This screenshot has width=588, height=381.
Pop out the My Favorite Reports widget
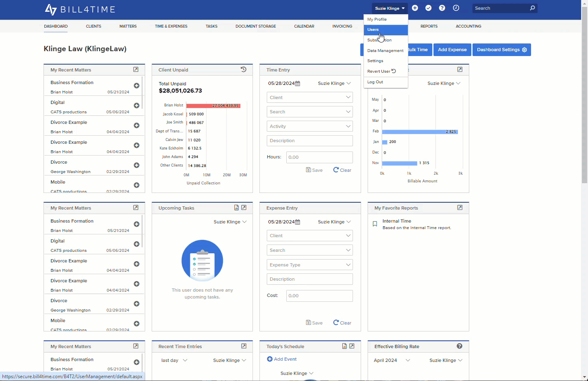(460, 208)
